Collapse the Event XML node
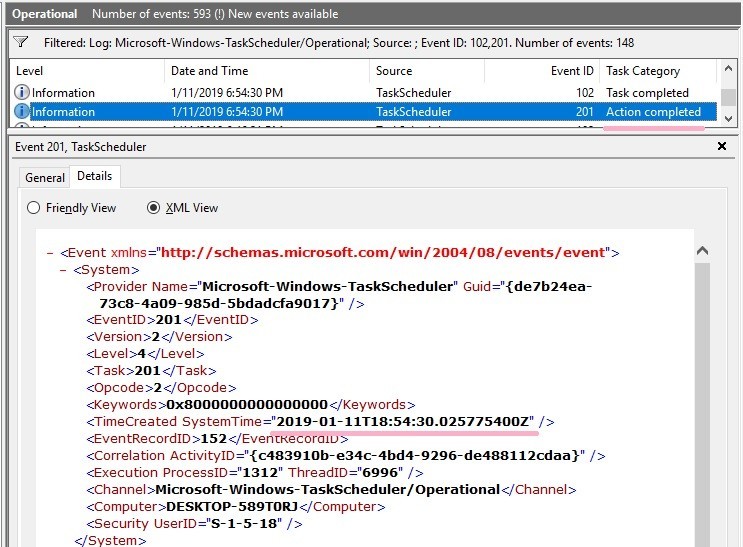This screenshot has height=547, width=743. [50, 253]
